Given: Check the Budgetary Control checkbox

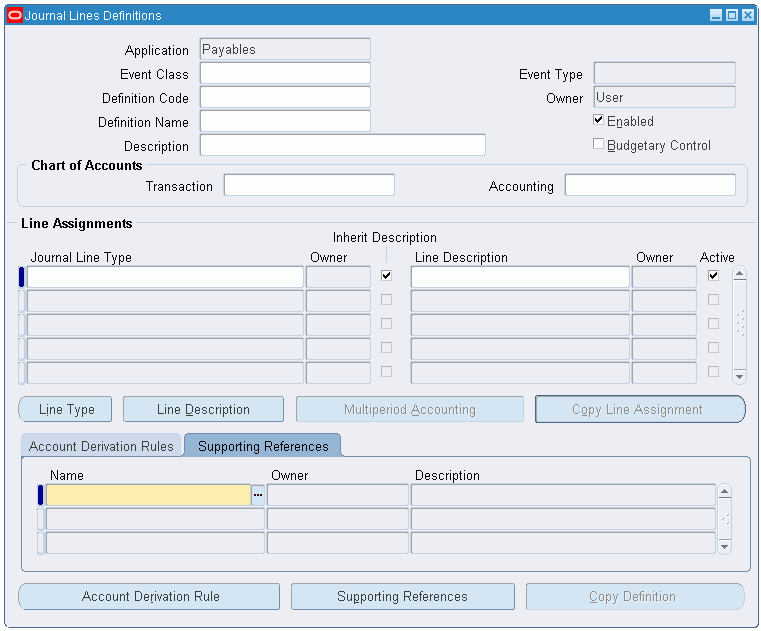Looking at the screenshot, I should point(598,144).
